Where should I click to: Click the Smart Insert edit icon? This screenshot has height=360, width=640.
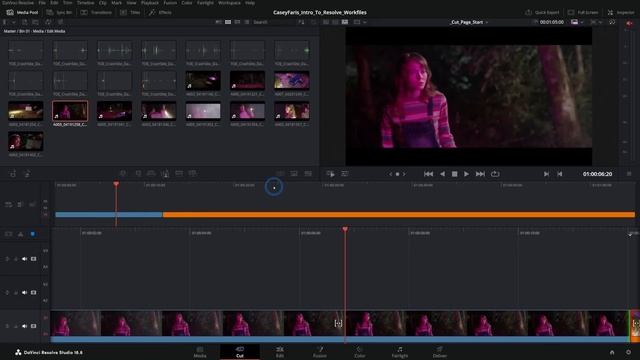pyautogui.click(x=123, y=174)
